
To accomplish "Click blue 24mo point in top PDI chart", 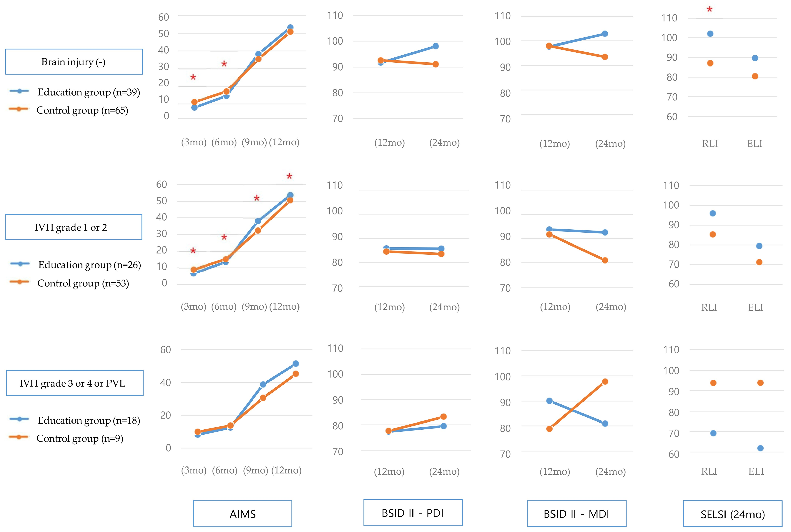I will click(436, 46).
